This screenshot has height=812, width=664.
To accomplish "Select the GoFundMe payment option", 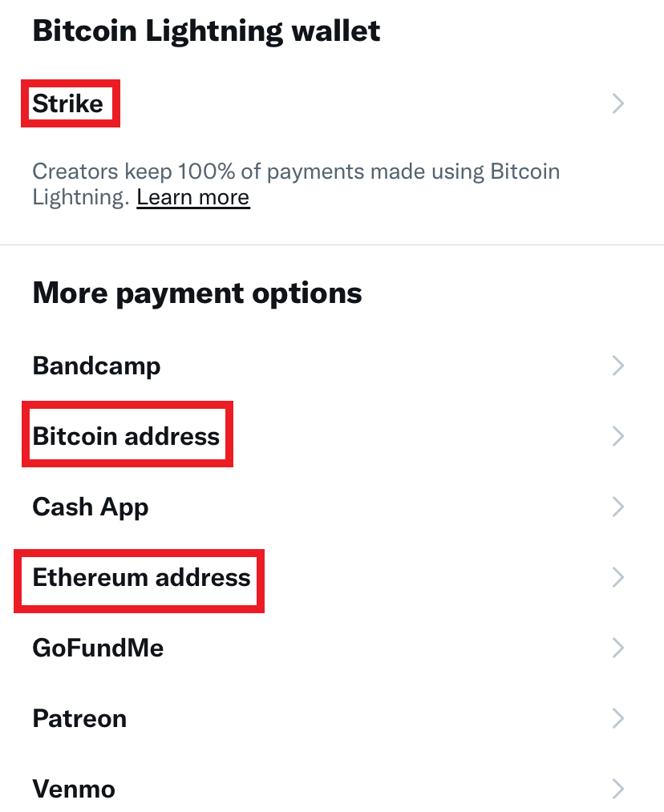I will (98, 648).
